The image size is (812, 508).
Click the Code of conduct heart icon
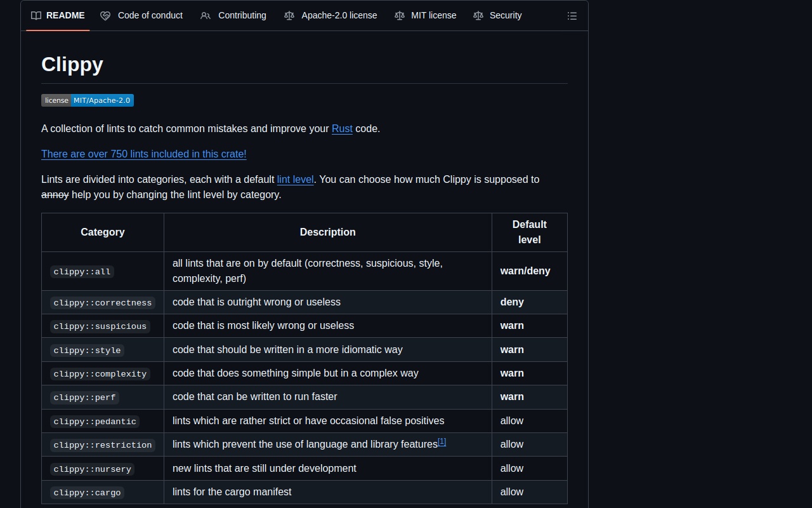coord(105,15)
